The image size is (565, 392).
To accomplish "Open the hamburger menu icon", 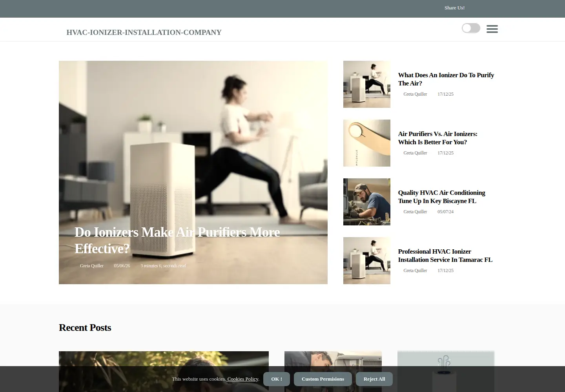I will tap(492, 29).
